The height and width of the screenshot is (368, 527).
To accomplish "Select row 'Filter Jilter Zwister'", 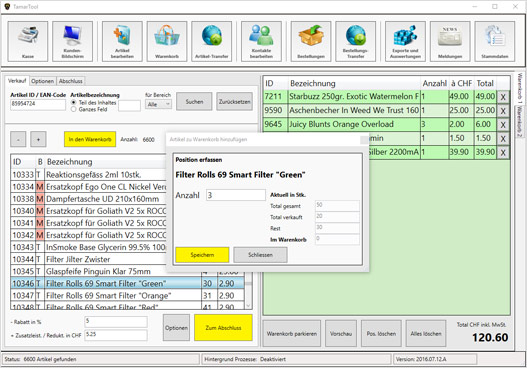I will [x=89, y=259].
